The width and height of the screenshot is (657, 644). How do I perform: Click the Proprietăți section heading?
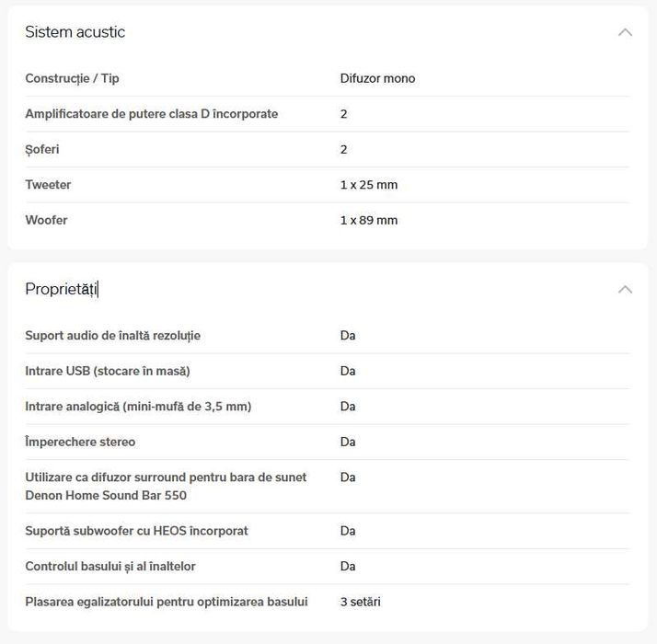(61, 289)
